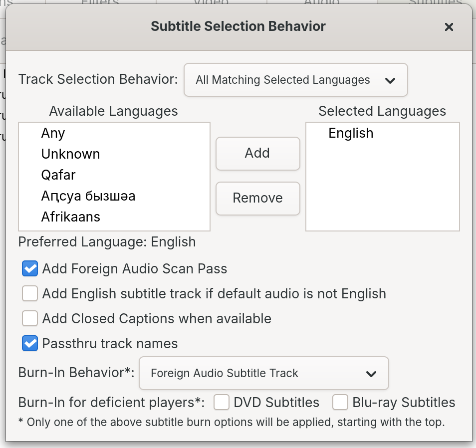476x448 pixels.
Task: Enable DVD Subtitles burn-in
Action: [x=221, y=402]
